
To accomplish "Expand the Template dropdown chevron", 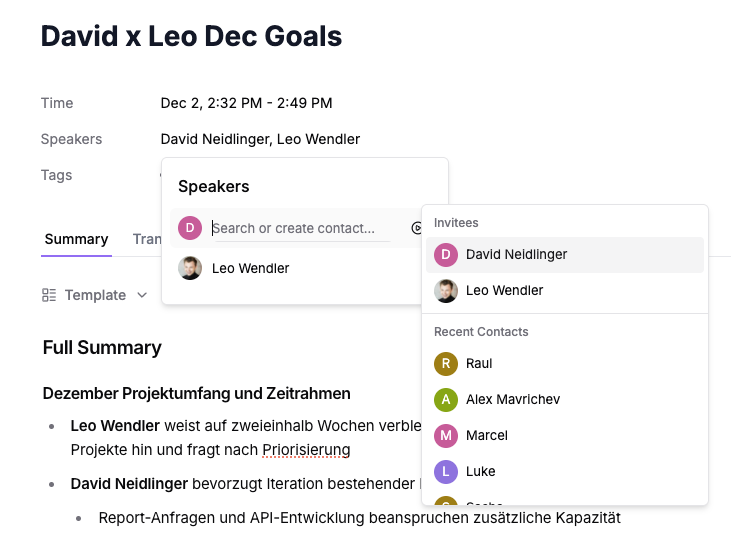I will 142,295.
